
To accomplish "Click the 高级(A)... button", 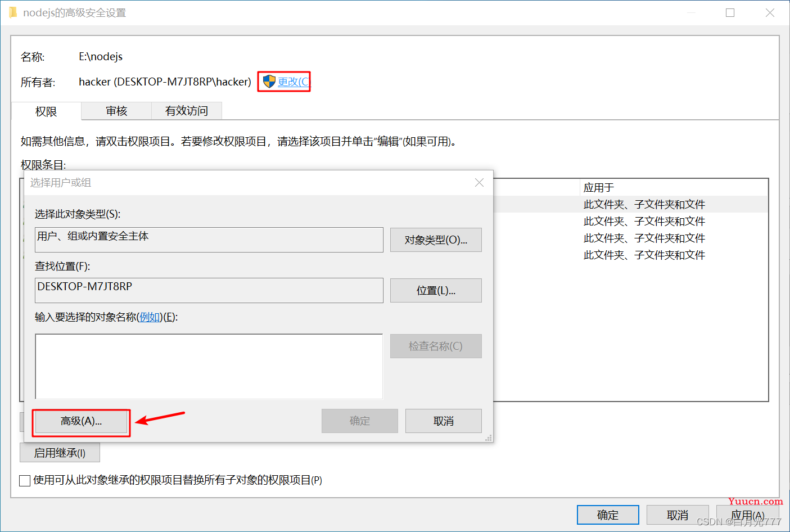I will 81,421.
